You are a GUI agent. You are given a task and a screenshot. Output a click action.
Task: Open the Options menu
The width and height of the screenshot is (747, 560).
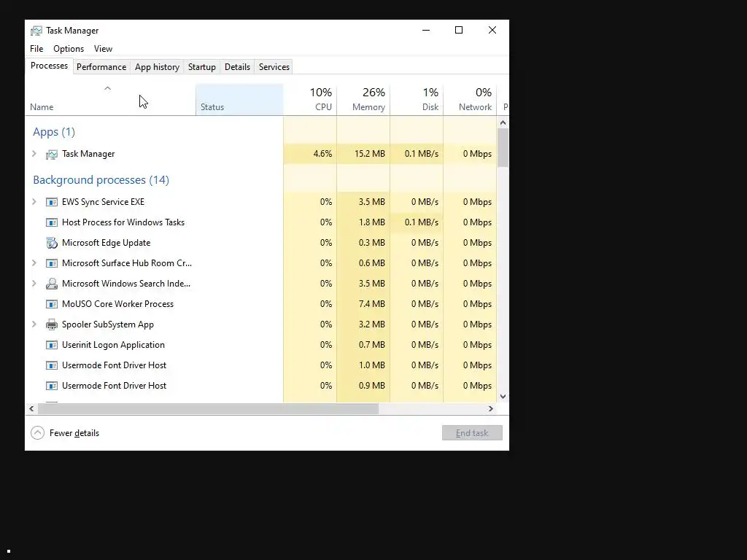(x=69, y=49)
